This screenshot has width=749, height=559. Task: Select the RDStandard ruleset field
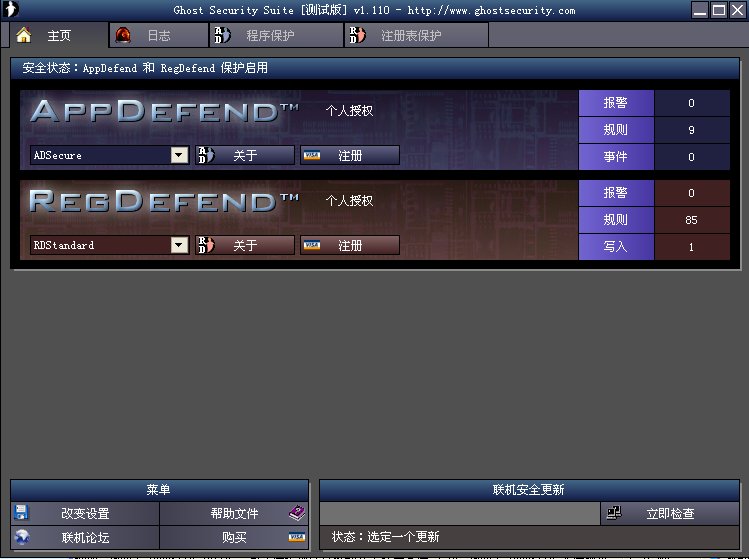click(109, 245)
